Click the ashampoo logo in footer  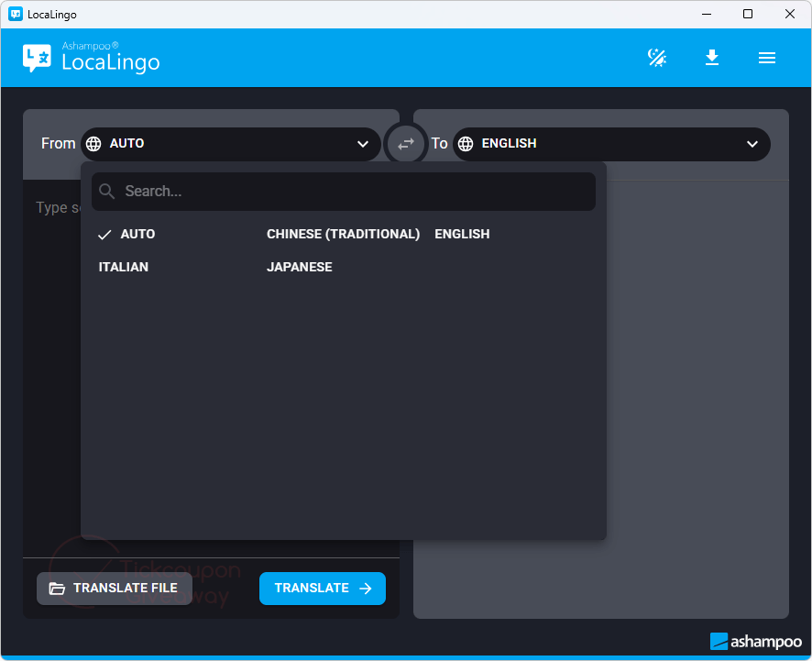755,642
